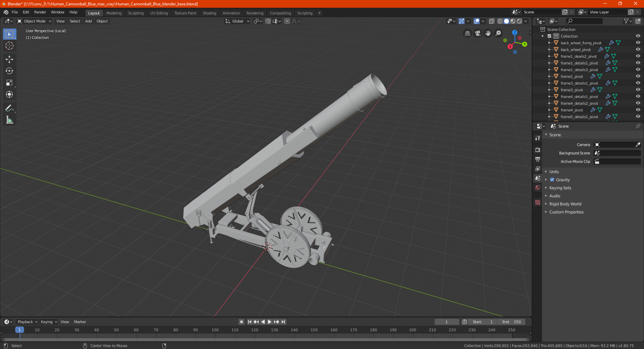Open the Global transform orientation dropdown
The height and width of the screenshot is (349, 644).
[x=237, y=21]
